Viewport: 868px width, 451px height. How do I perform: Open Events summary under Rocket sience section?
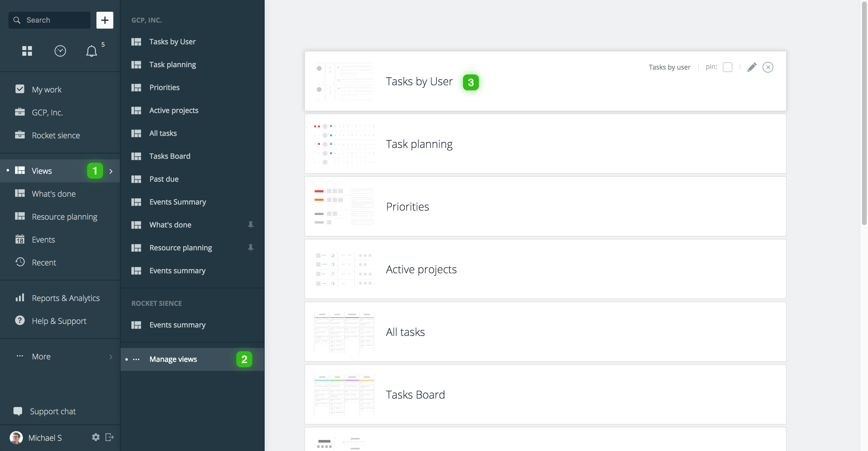tap(192, 325)
